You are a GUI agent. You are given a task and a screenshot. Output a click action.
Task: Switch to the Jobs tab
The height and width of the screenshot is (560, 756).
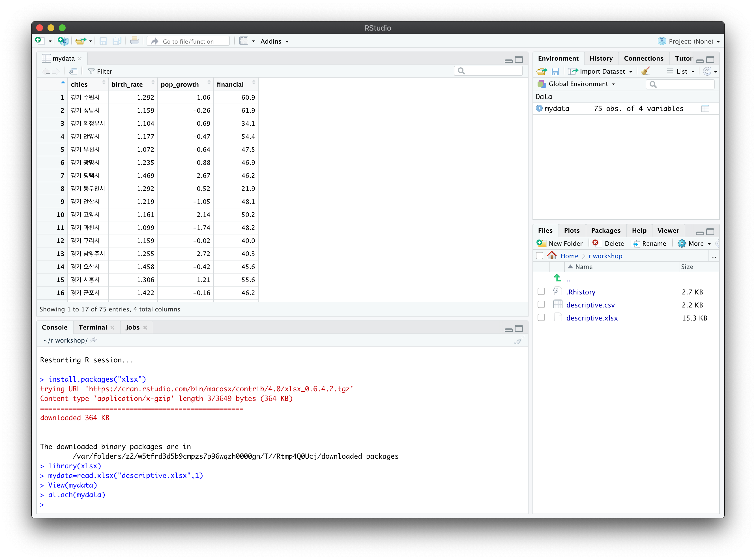[132, 327]
